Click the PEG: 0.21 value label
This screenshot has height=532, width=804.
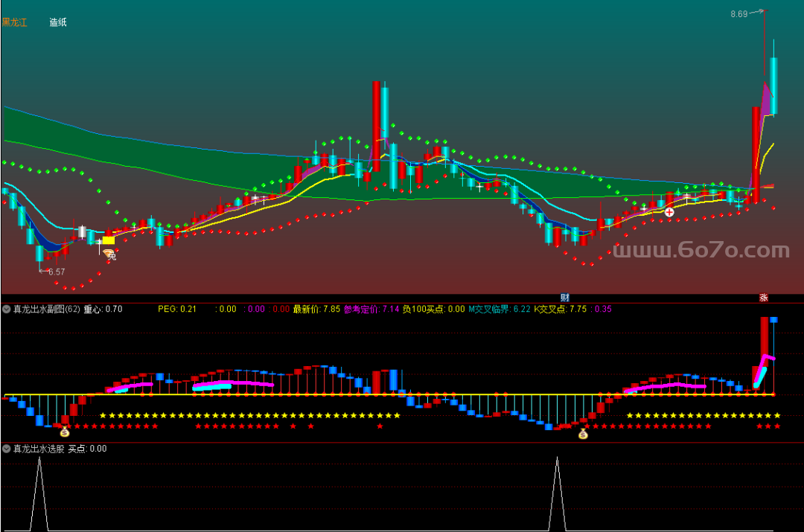pos(177,309)
